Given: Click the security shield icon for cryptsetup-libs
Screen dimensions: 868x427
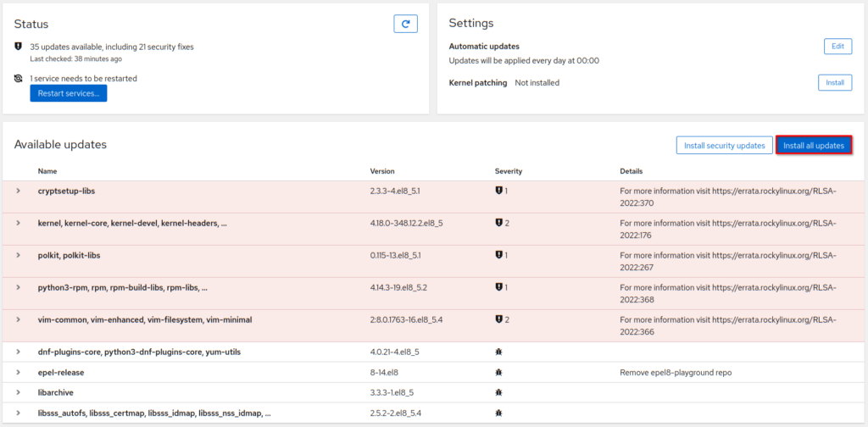Looking at the screenshot, I should coord(498,191).
